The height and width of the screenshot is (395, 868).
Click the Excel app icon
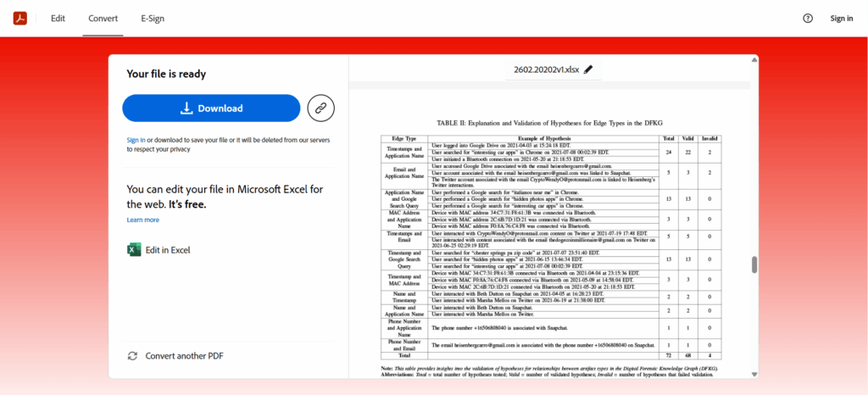pos(134,249)
